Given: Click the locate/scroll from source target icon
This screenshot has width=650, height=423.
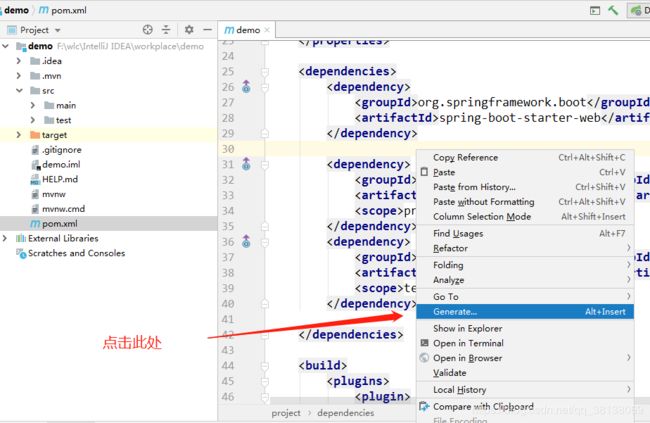Looking at the screenshot, I should [x=148, y=30].
